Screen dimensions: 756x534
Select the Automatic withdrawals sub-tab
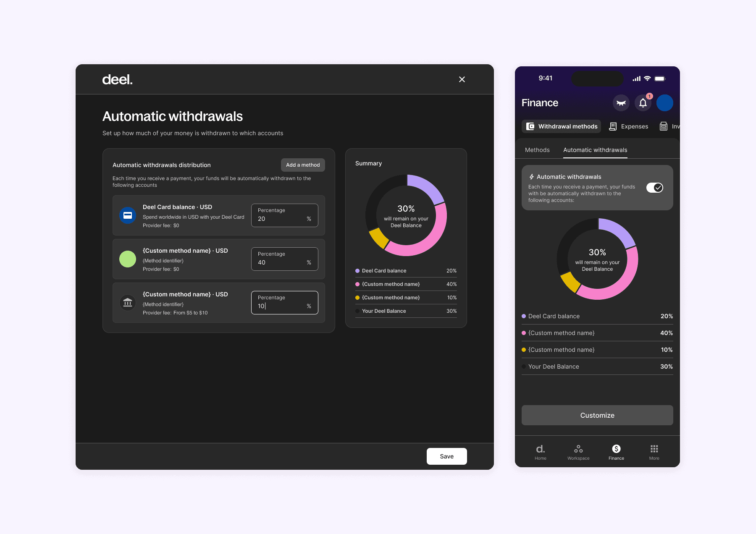click(x=595, y=150)
